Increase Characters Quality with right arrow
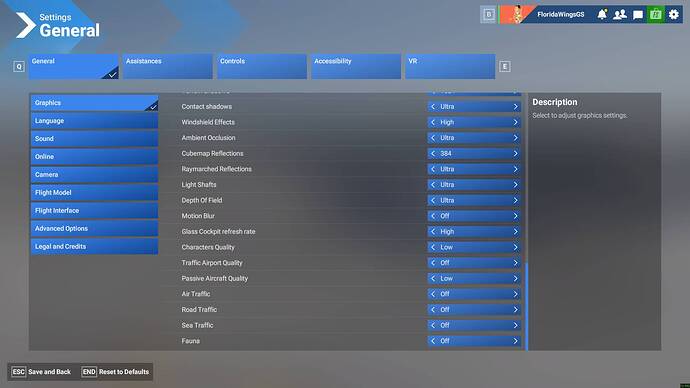The image size is (690, 388). (515, 247)
